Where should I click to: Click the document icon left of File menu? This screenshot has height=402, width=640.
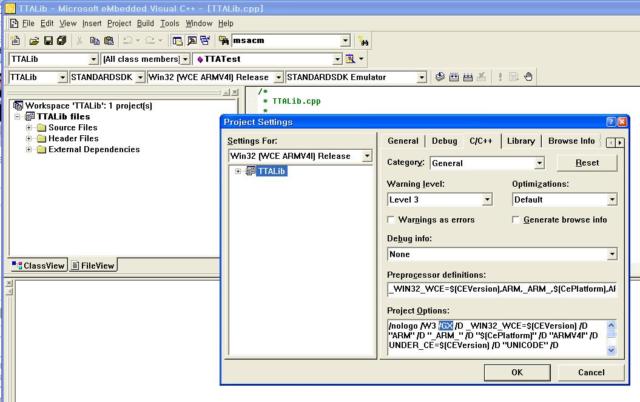click(14, 23)
